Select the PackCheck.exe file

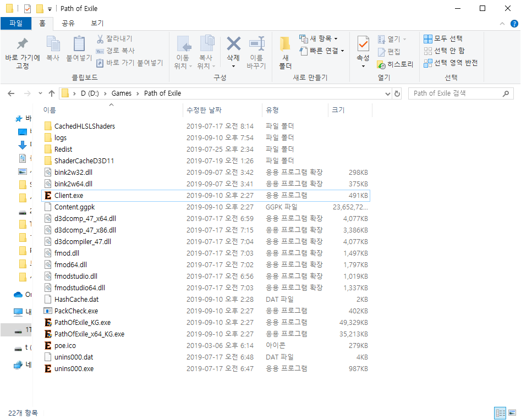point(206,311)
